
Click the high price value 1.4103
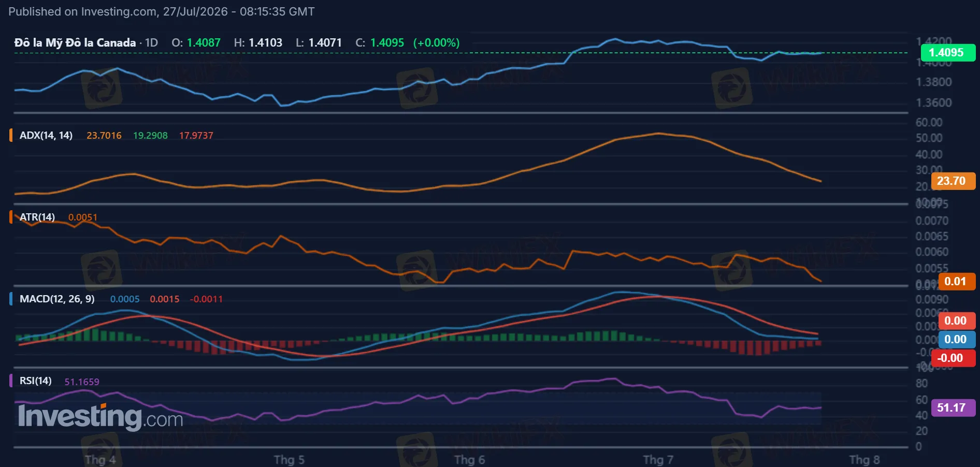(265, 42)
